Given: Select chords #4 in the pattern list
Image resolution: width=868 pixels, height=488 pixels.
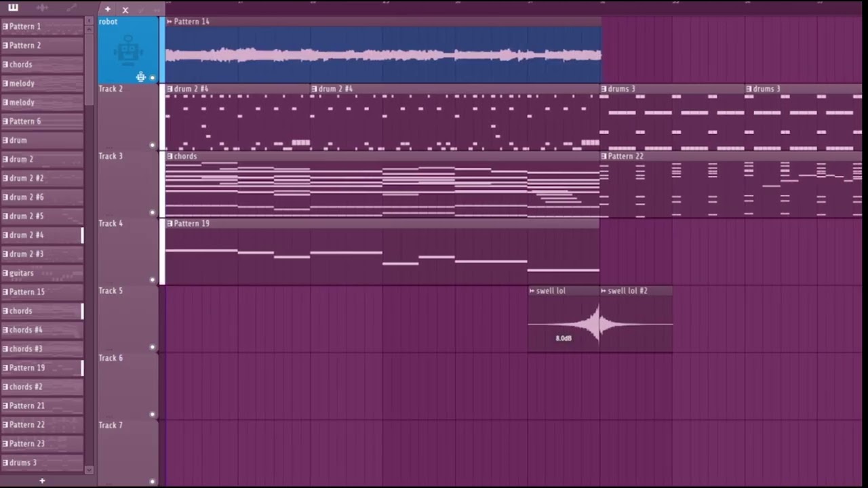Looking at the screenshot, I should pos(42,330).
